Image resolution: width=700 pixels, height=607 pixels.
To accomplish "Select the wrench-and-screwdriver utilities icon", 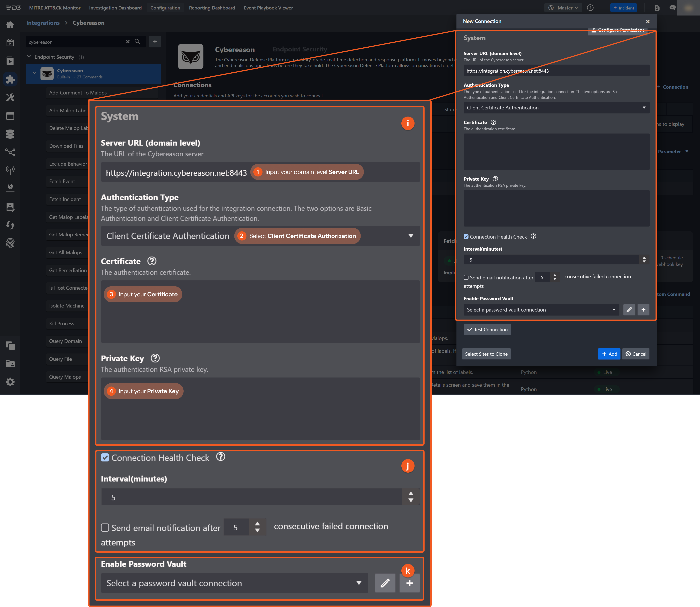I will (11, 98).
